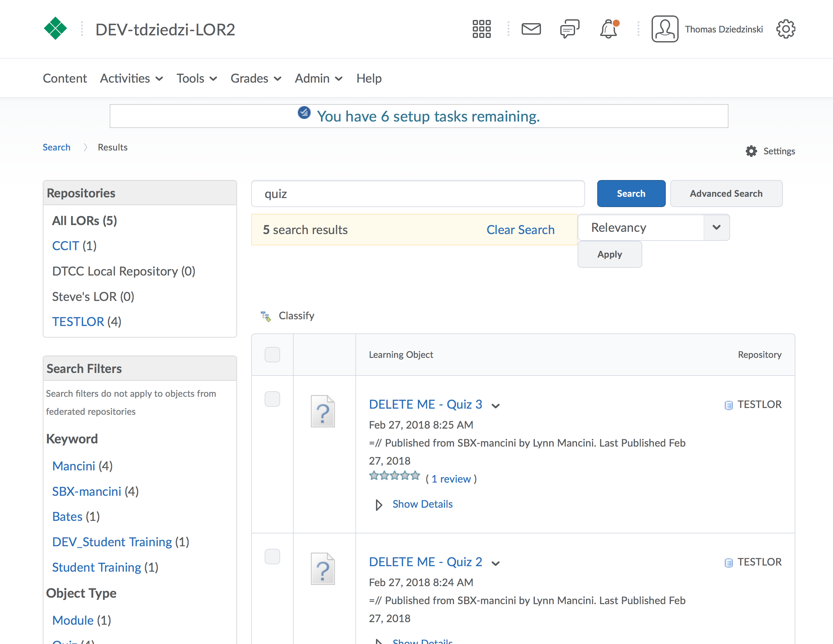Image resolution: width=833 pixels, height=644 pixels.
Task: Open the Admin dropdown menu
Action: click(x=319, y=78)
